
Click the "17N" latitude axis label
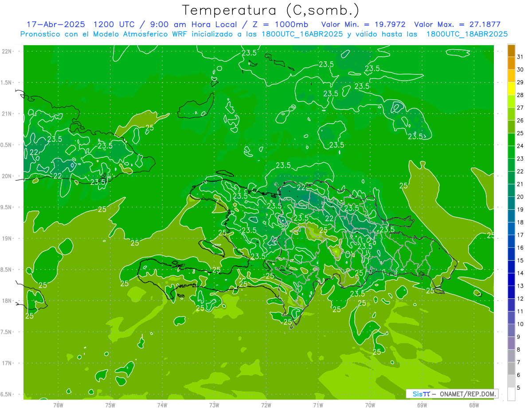[x=6, y=363]
